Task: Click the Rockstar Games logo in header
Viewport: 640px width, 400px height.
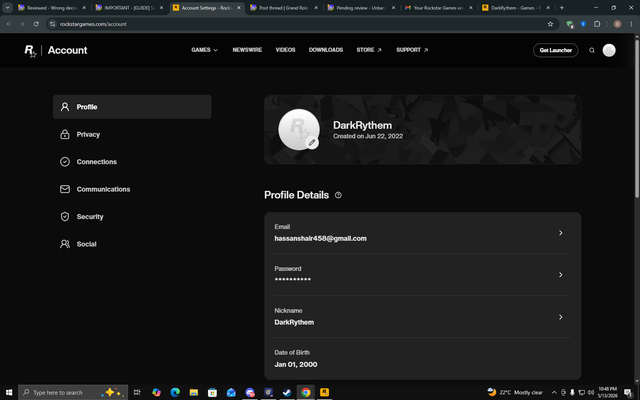Action: 31,51
